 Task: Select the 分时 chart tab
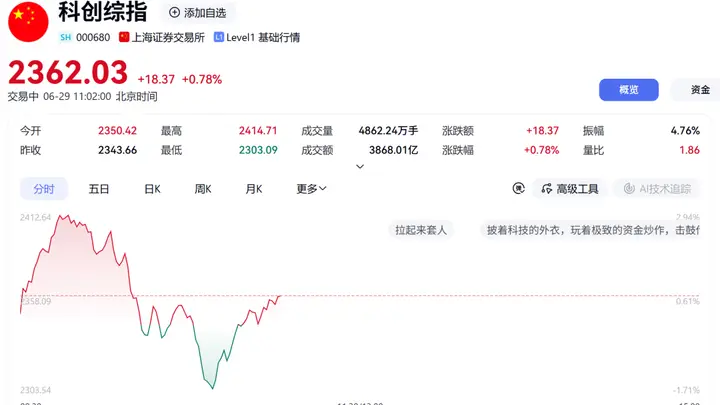click(44, 189)
